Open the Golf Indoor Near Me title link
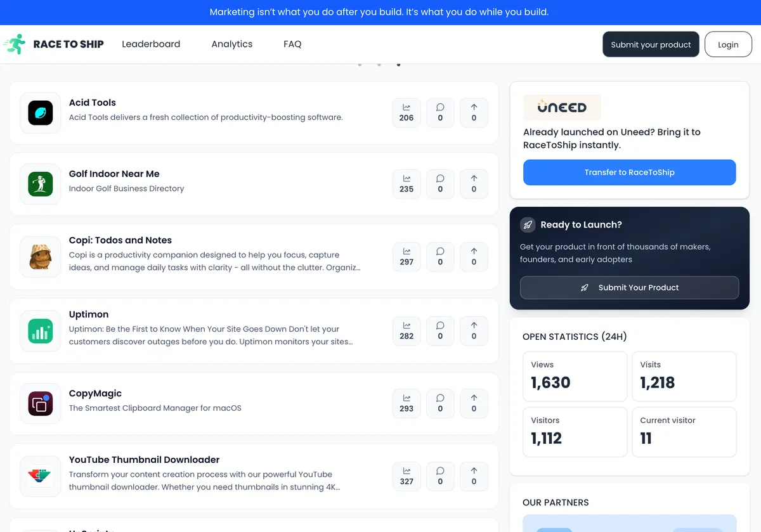 (x=114, y=174)
